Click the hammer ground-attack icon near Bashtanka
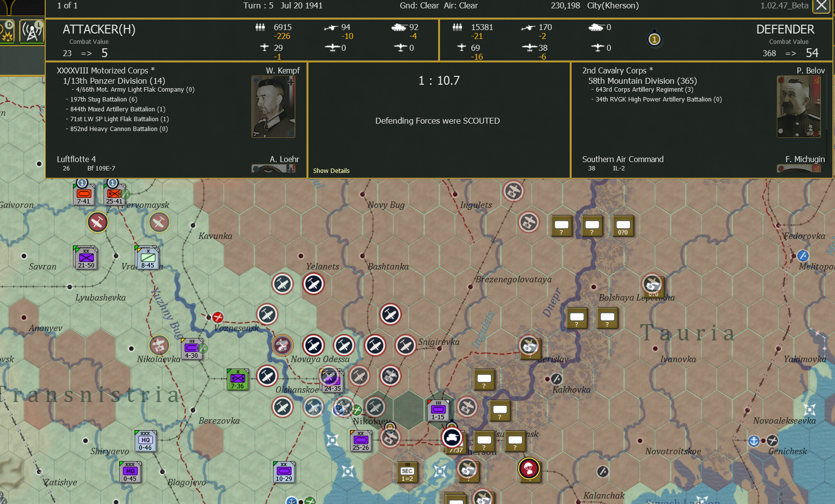This screenshot has width=835, height=504. coord(391,314)
